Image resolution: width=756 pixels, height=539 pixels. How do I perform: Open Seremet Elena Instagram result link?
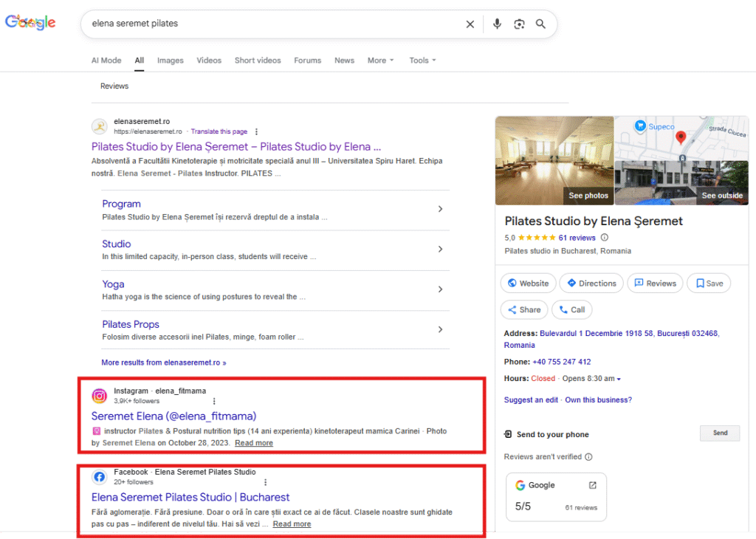173,416
